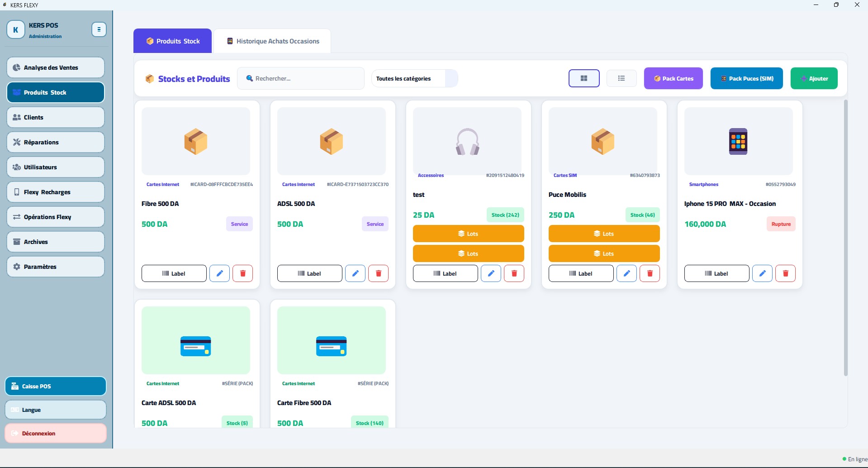
Task: Click the KERS POS logo badge
Action: click(15, 30)
